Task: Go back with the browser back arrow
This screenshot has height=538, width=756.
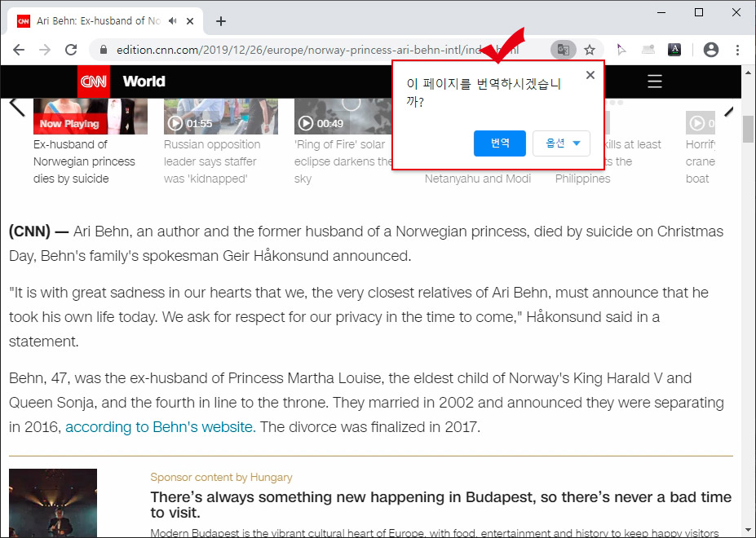Action: click(18, 49)
